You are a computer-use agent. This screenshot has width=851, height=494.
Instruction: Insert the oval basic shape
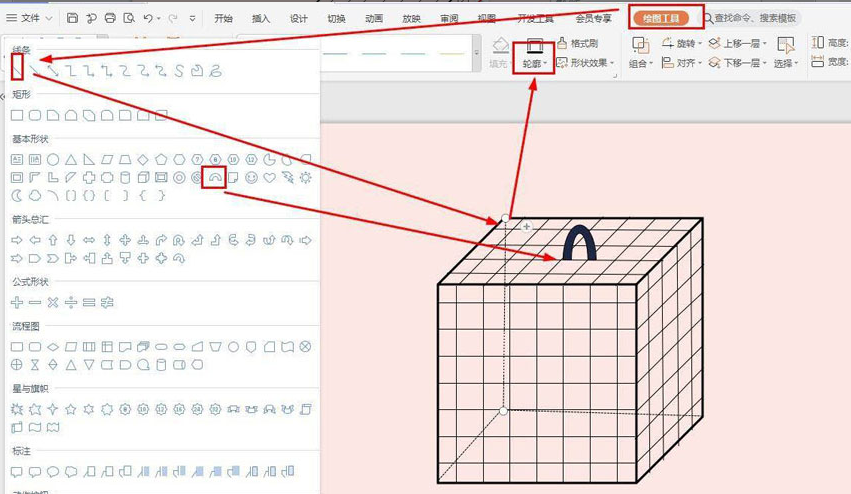tap(53, 160)
